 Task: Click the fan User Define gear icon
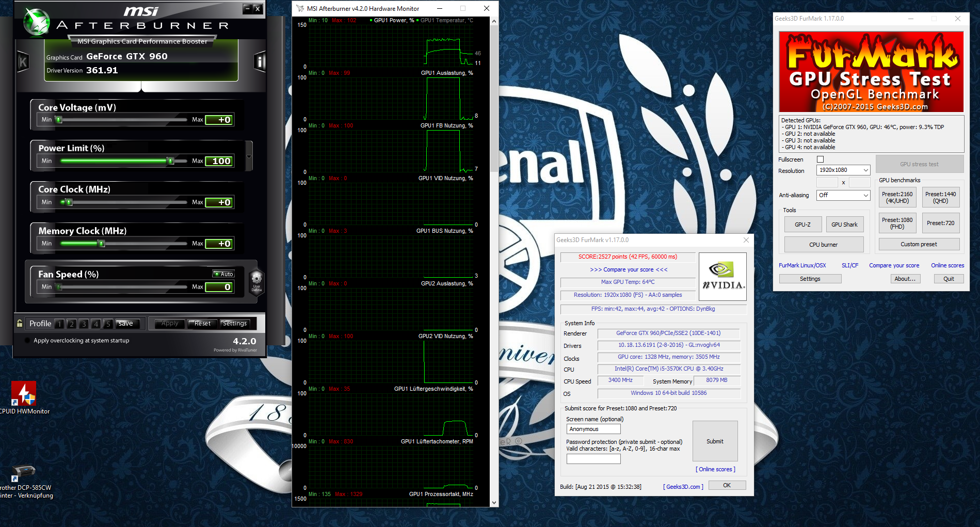(x=256, y=281)
